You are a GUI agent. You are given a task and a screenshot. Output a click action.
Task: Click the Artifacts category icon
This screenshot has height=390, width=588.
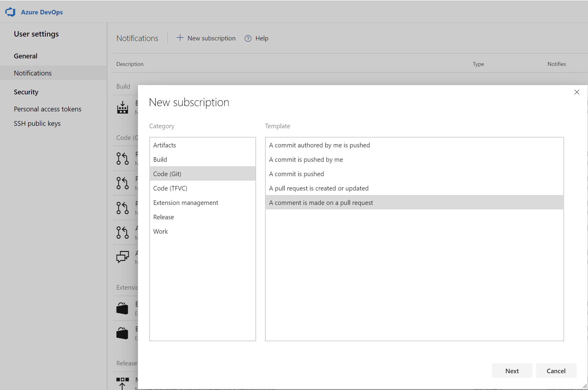click(x=202, y=144)
